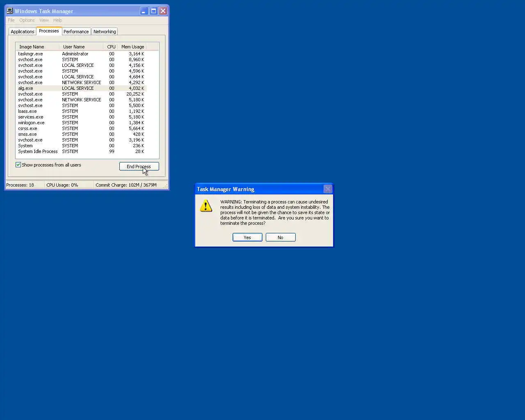
Task: Sort by Image Name column header
Action: (x=37, y=47)
